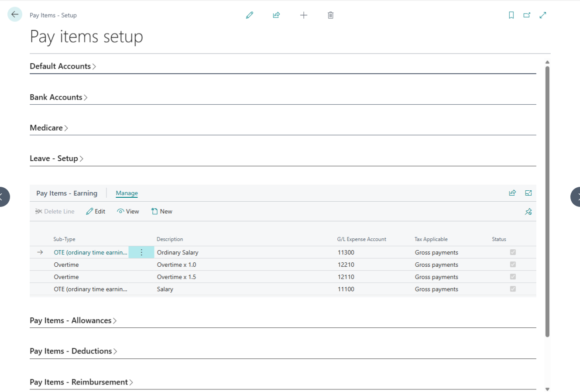The height and width of the screenshot is (392, 580).
Task: Select the Manage tab in Pay Items - Earning
Action: 127,193
